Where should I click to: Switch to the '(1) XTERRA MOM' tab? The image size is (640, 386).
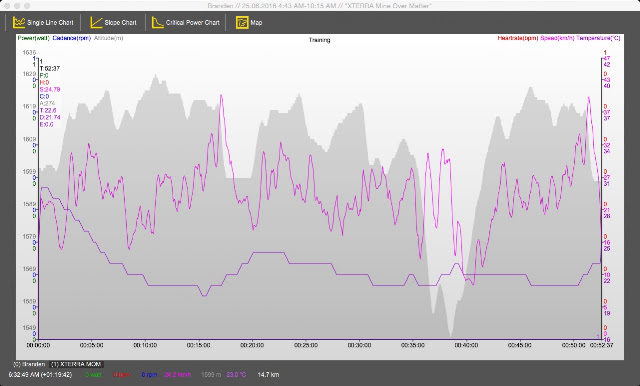pyautogui.click(x=76, y=364)
